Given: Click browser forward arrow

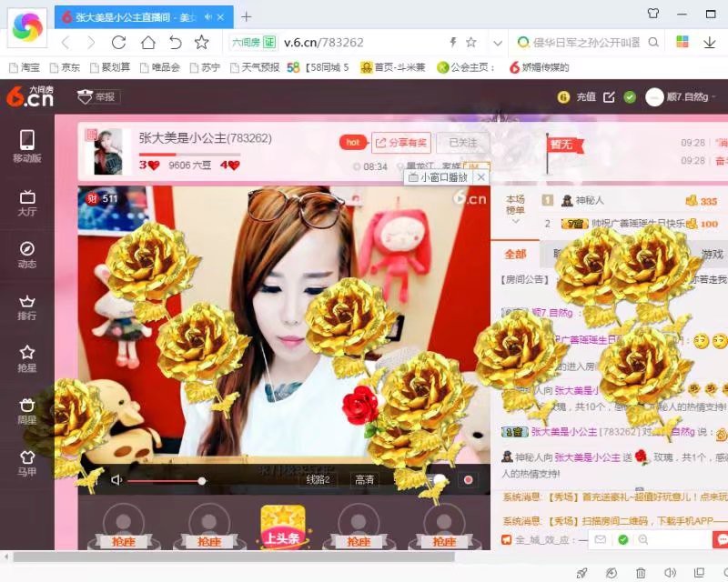Looking at the screenshot, I should coord(91,43).
